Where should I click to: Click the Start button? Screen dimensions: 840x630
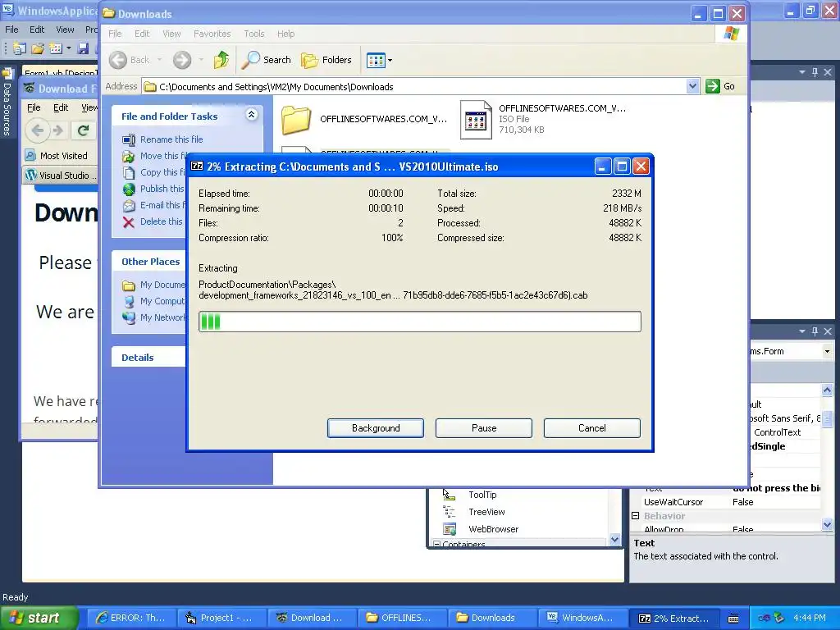click(39, 618)
